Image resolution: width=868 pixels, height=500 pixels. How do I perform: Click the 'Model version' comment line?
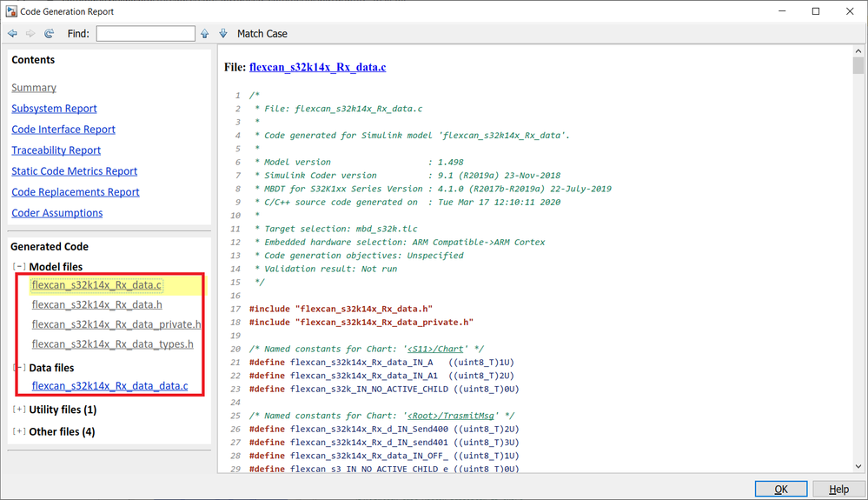click(358, 163)
